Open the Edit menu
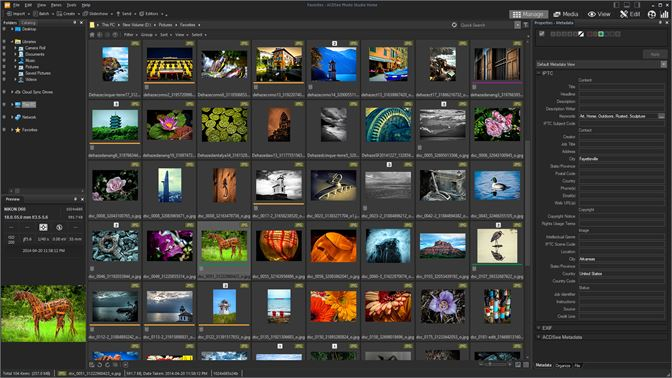 click(x=28, y=5)
